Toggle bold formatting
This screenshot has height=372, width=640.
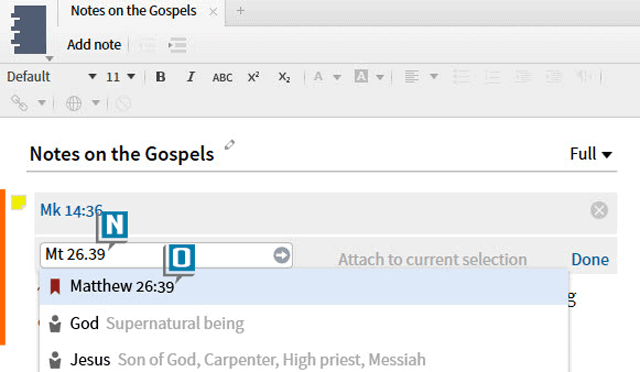pyautogui.click(x=160, y=76)
